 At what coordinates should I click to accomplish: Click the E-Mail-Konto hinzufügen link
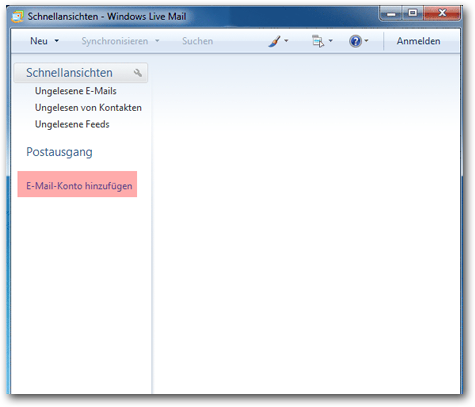pos(79,186)
